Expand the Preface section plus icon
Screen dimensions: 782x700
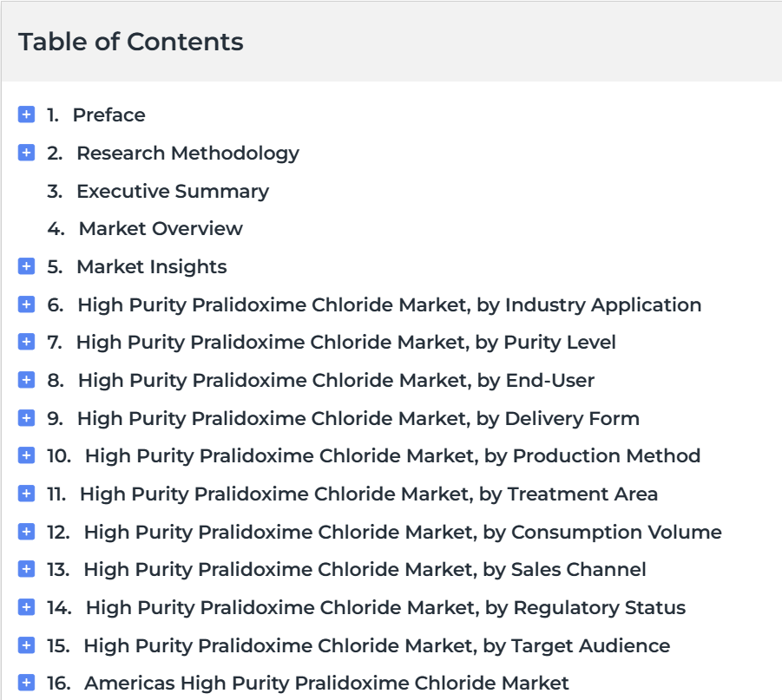click(26, 114)
